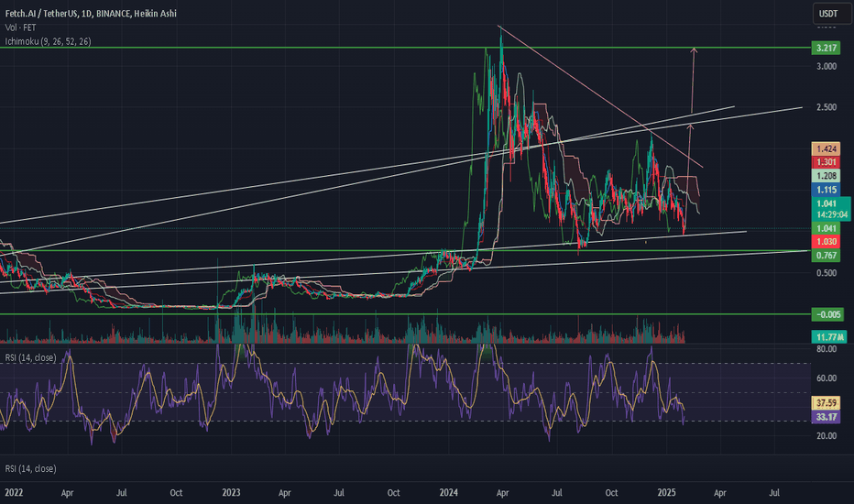Select the 2.500 price axis label
Image resolution: width=854 pixels, height=504 pixels.
(827, 107)
